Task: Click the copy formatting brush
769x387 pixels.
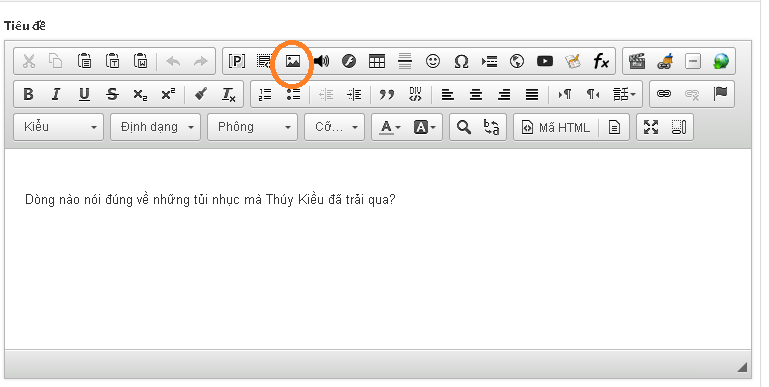Action: point(201,94)
